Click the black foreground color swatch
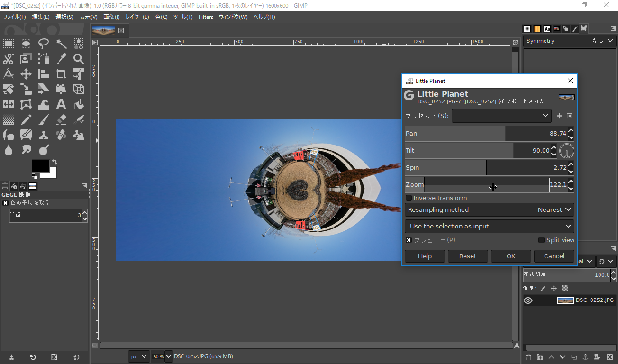Screen dimensions: 618x364 40,165
